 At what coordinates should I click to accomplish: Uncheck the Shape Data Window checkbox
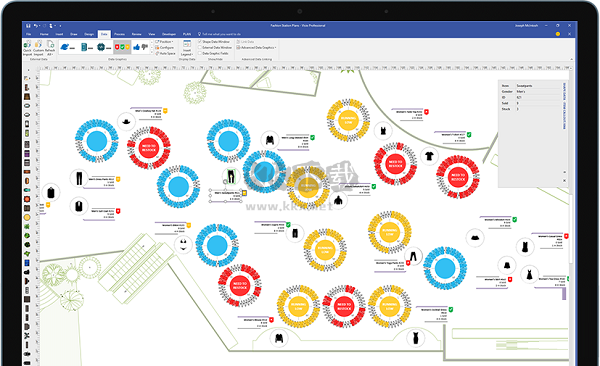200,41
